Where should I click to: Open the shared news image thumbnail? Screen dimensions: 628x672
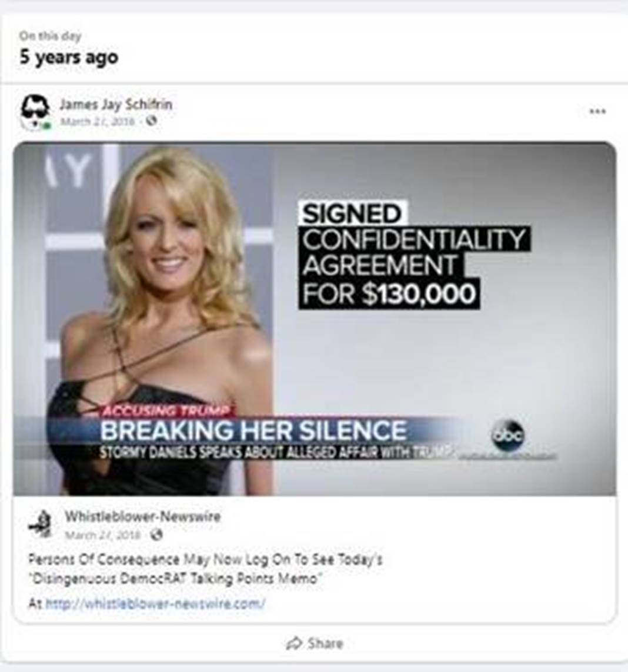pos(315,319)
